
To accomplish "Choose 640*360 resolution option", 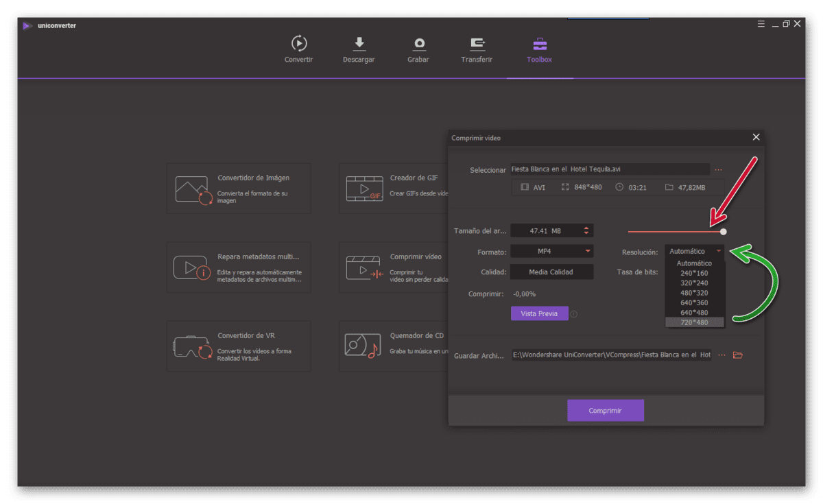I will tap(695, 302).
